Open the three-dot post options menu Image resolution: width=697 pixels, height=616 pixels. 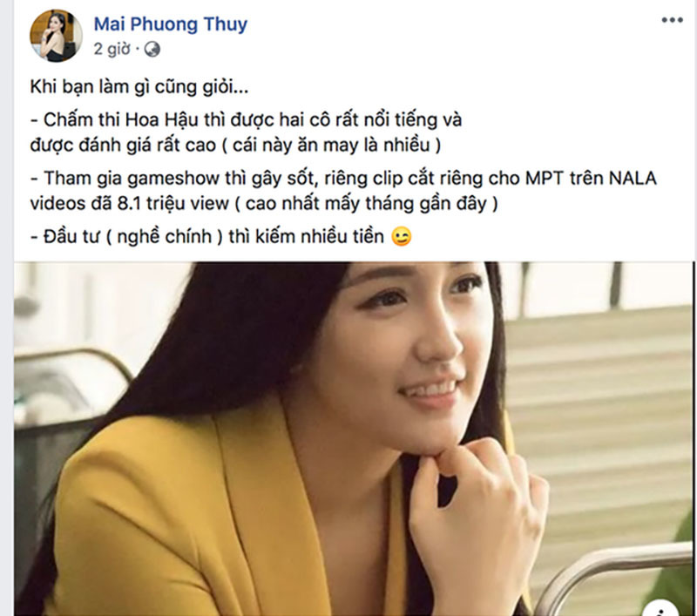(x=672, y=20)
